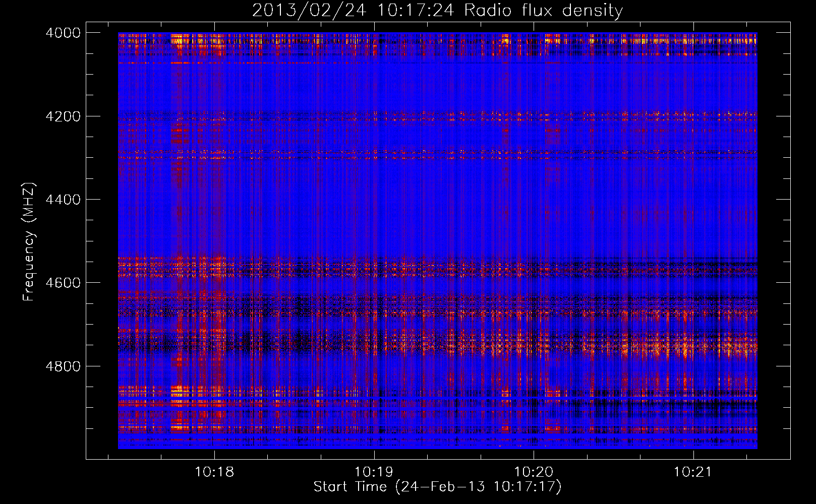Select the 4800 frequency tick label
This screenshot has width=816, height=504.
[x=63, y=366]
